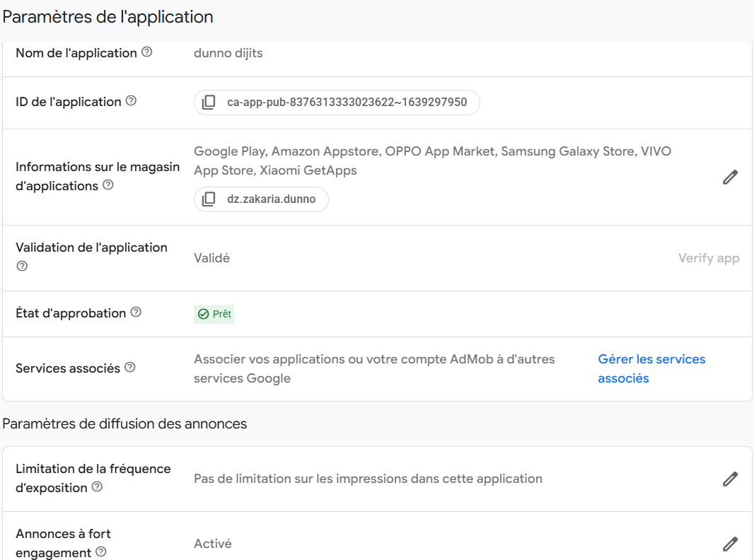The width and height of the screenshot is (754, 560).
Task: Click the dz.zakaria.dunno package chip
Action: (x=272, y=199)
